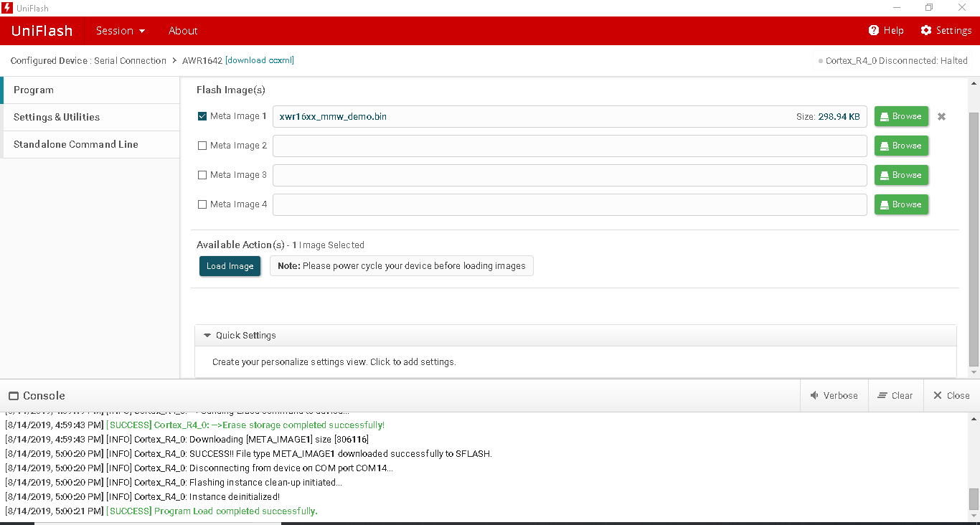The width and height of the screenshot is (980, 525).
Task: Browse for a Meta Image 1 file
Action: tap(901, 116)
